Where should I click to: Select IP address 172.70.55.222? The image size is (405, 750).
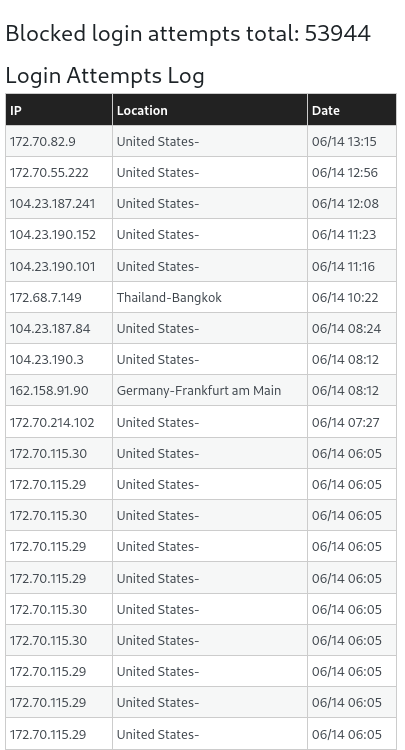click(49, 173)
